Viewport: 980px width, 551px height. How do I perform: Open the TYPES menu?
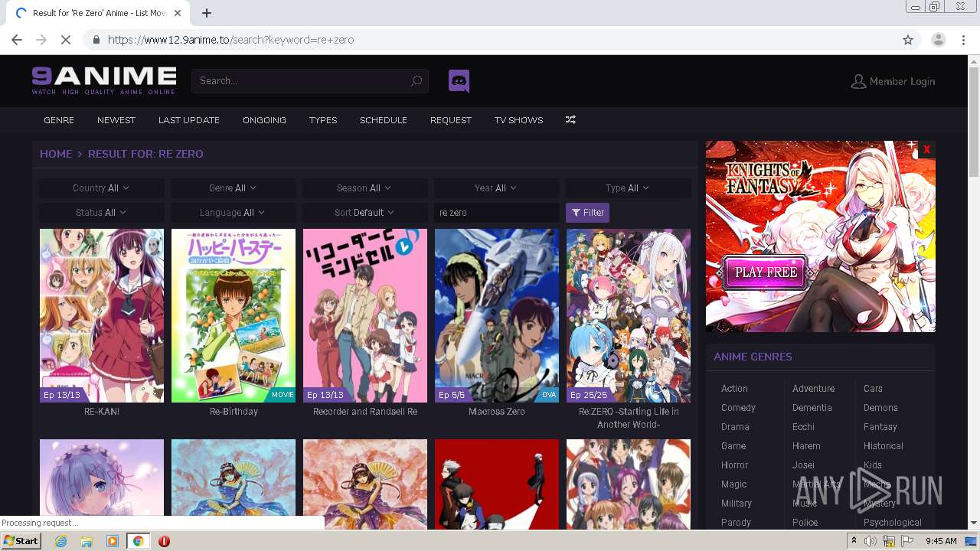coord(323,120)
